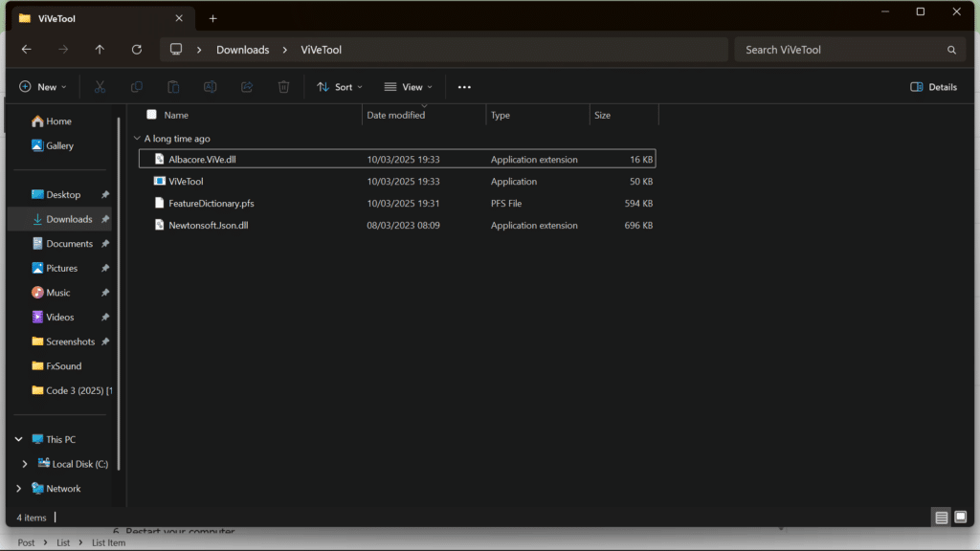Image resolution: width=980 pixels, height=551 pixels.
Task: Check the select-all box in the Name column
Action: (150, 114)
